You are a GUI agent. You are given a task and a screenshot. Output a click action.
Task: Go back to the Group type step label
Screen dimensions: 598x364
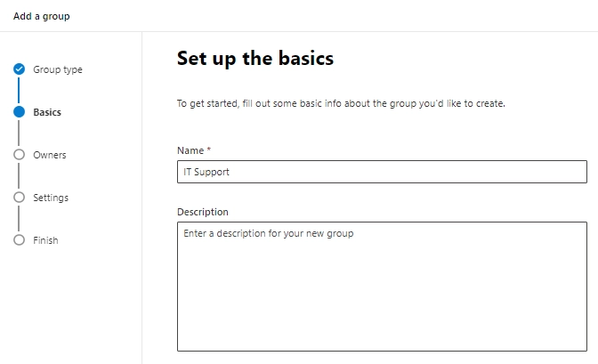58,69
